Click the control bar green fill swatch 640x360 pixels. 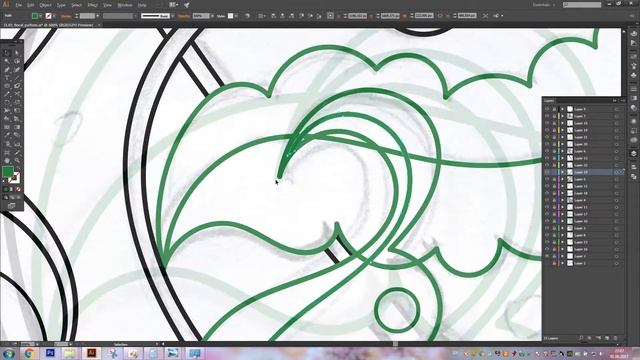[35, 16]
